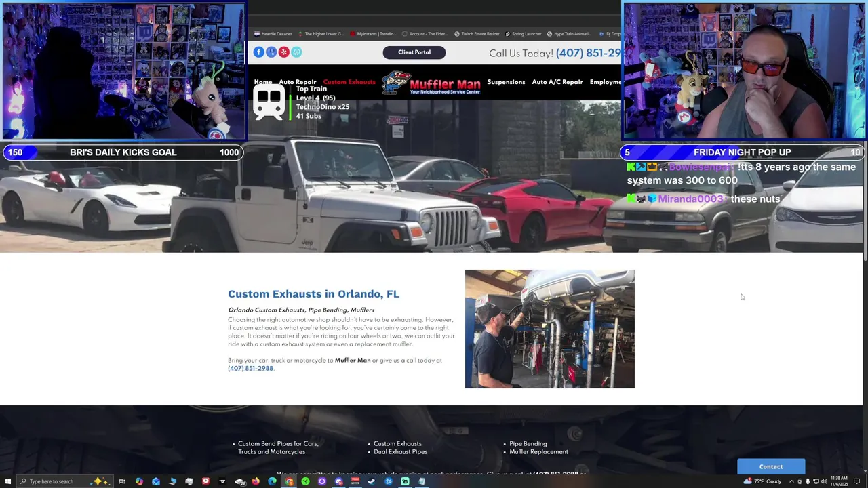This screenshot has width=868, height=488.
Task: Open Microsoft Edge from the taskbar
Action: (272, 481)
